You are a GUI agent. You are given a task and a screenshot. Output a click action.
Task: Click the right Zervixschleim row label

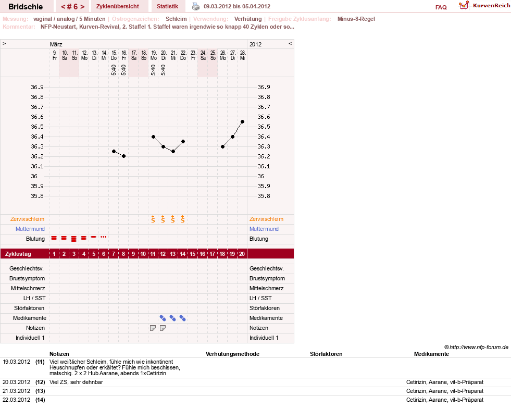(266, 219)
